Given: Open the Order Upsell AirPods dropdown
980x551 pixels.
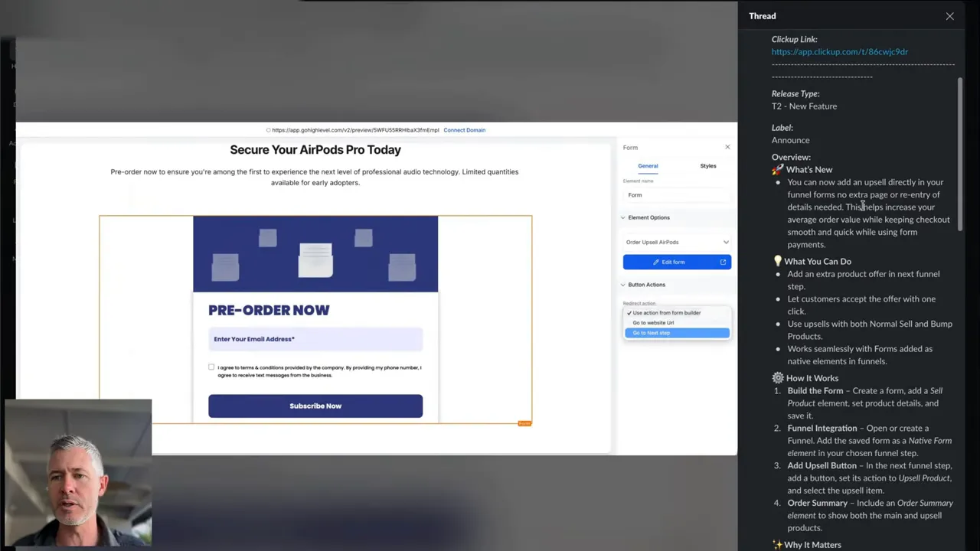Looking at the screenshot, I should click(677, 243).
